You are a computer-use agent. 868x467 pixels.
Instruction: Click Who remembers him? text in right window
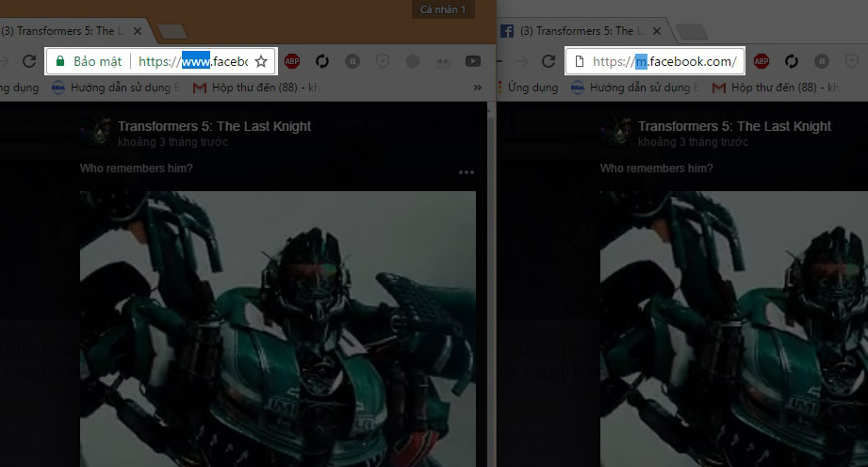click(657, 169)
